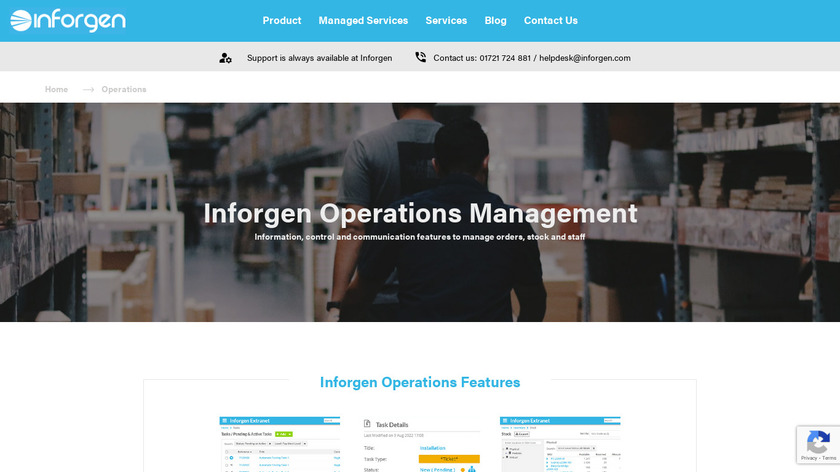
Task: Click the helpdesk contact details text
Action: 532,58
